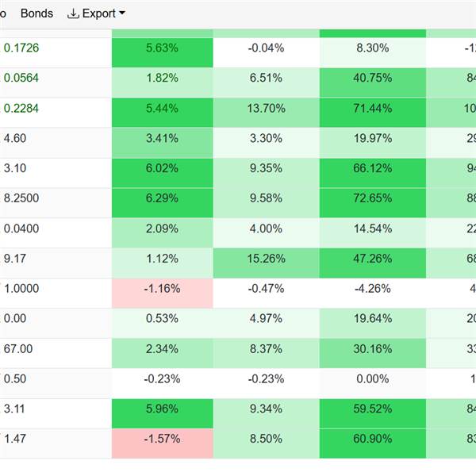Select the 72.65% dark green cell

click(x=373, y=199)
